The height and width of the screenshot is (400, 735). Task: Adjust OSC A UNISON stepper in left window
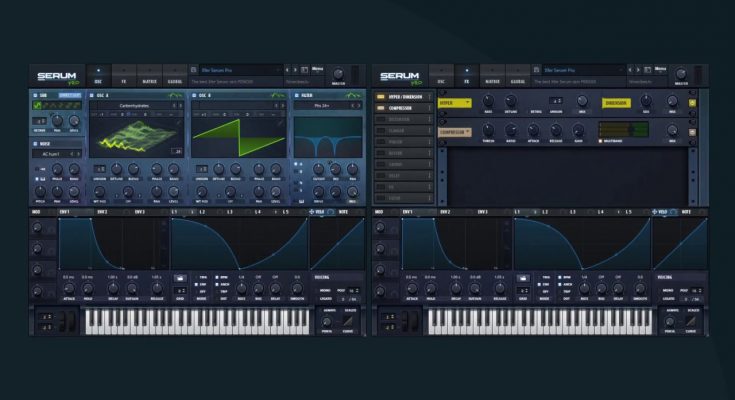tap(99, 168)
